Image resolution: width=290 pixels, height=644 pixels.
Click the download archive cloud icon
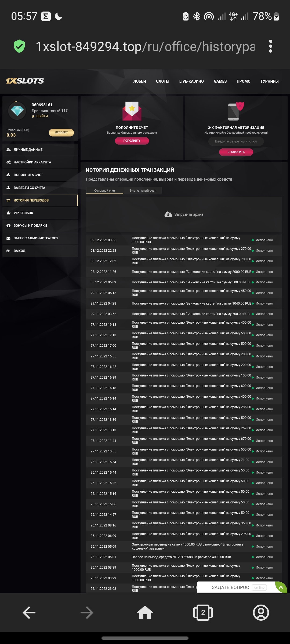click(168, 214)
